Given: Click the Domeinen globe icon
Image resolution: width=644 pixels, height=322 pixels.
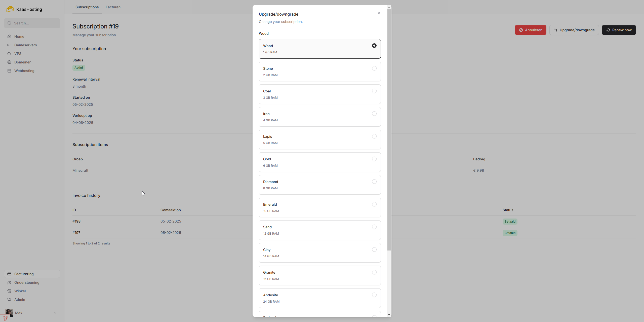Looking at the screenshot, I should [9, 62].
